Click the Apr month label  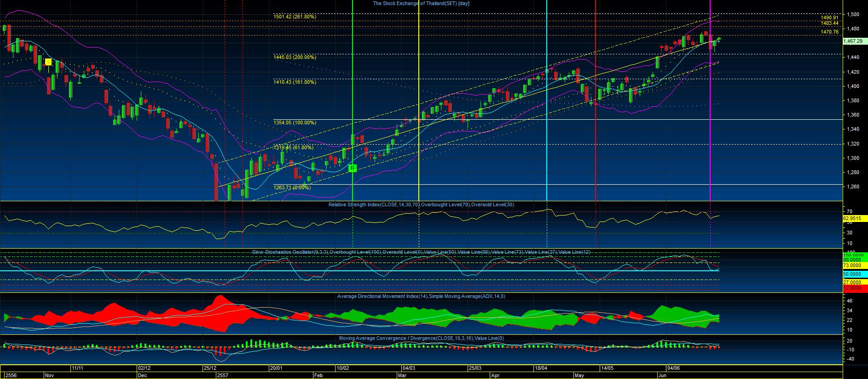[x=495, y=375]
